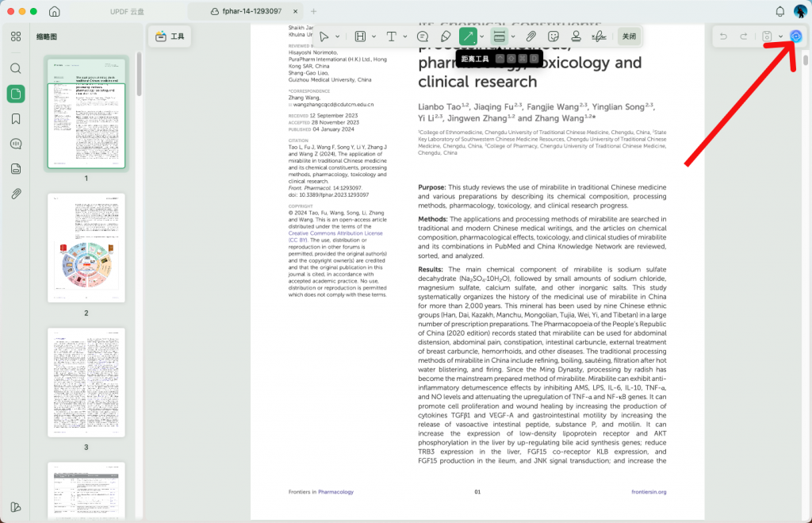
Task: Select the distance measure tool
Action: pos(500,37)
